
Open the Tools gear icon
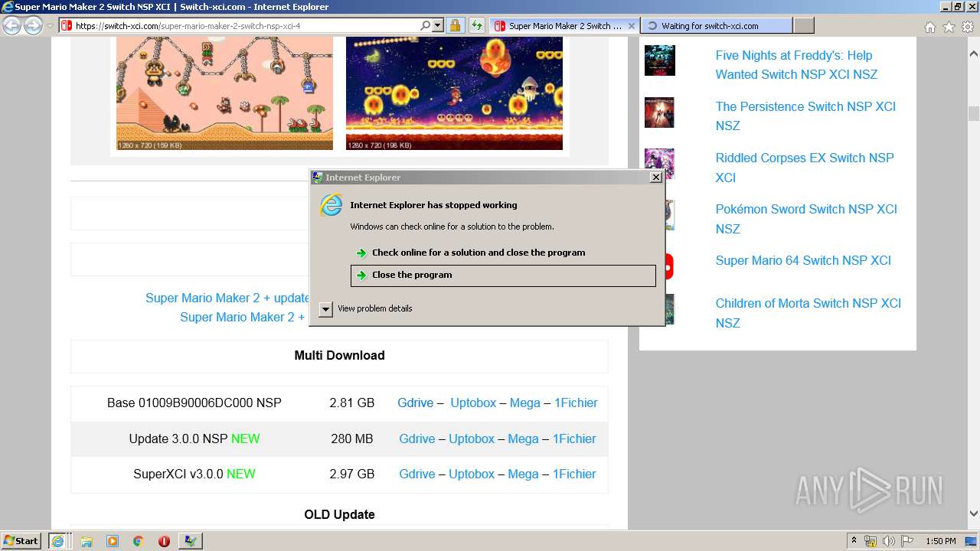(x=967, y=27)
